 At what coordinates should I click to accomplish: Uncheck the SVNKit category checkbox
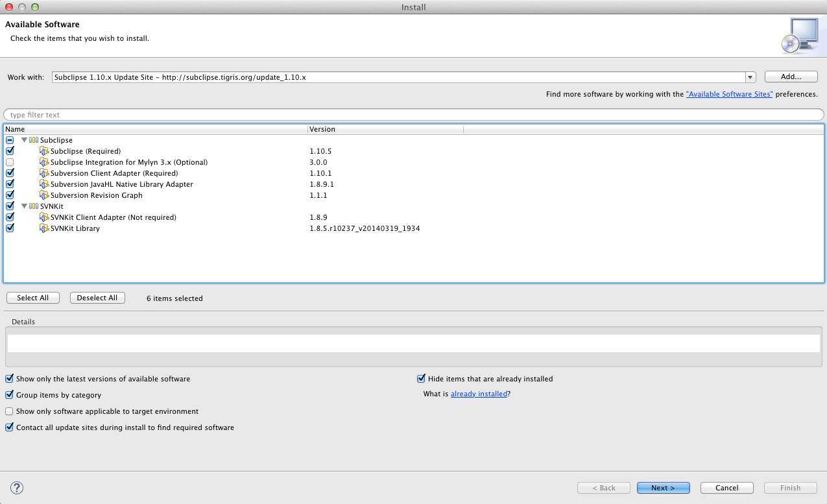(10, 206)
